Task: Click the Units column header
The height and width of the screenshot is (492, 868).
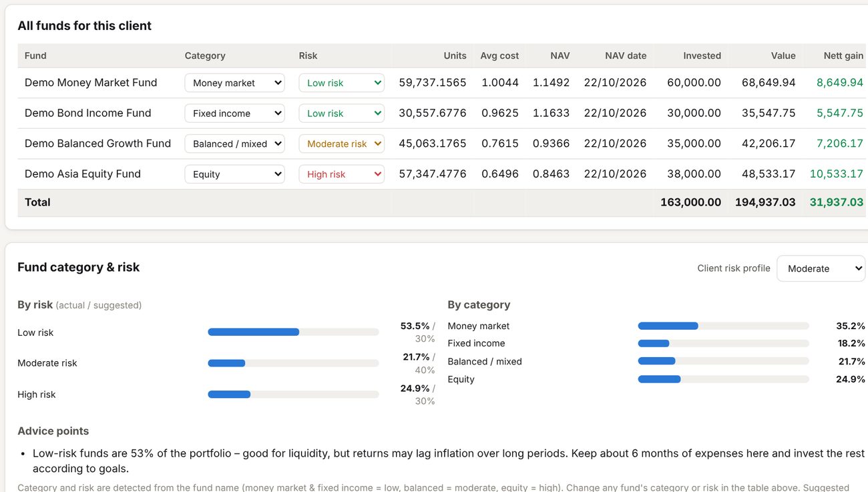Action: click(x=455, y=55)
